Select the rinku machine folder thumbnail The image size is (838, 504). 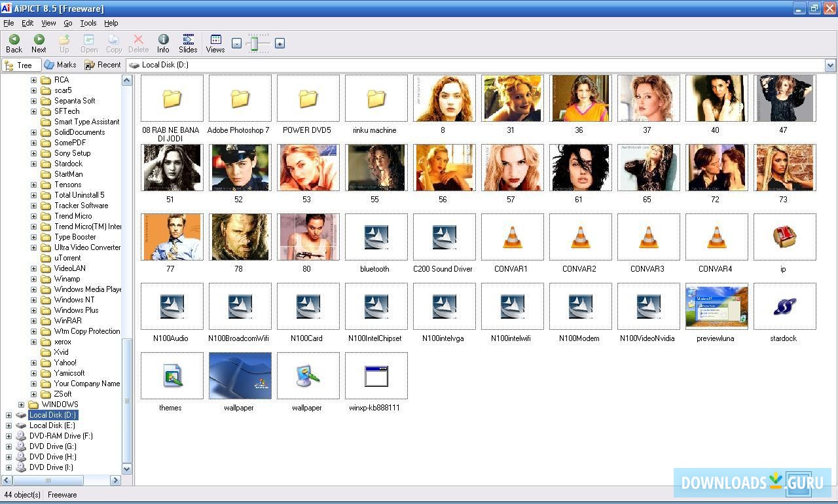click(x=376, y=98)
